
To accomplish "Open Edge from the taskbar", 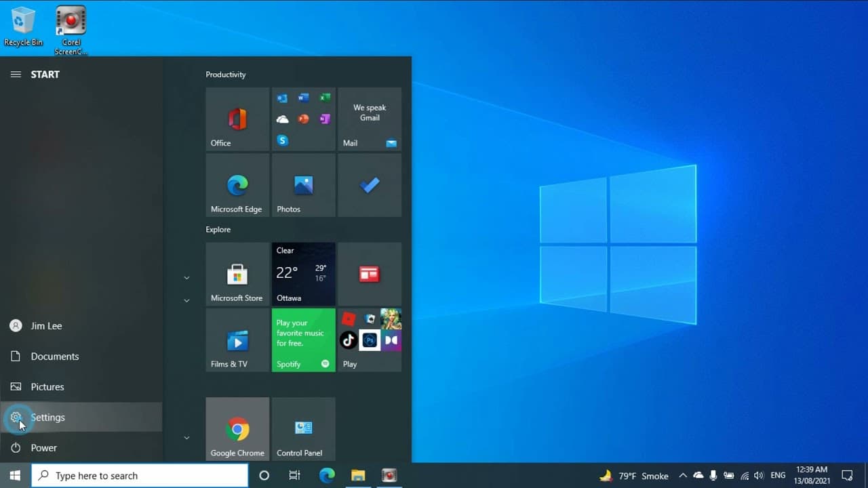I will (x=327, y=476).
